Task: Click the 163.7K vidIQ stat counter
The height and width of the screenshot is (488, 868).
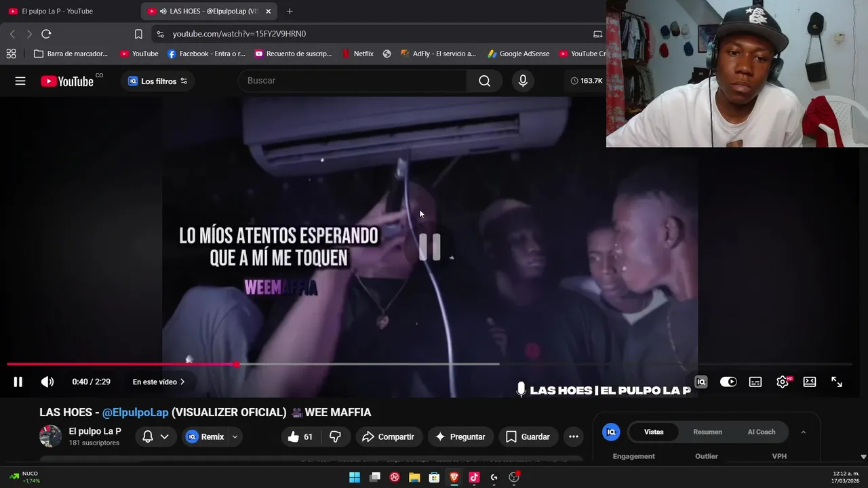Action: (x=587, y=81)
